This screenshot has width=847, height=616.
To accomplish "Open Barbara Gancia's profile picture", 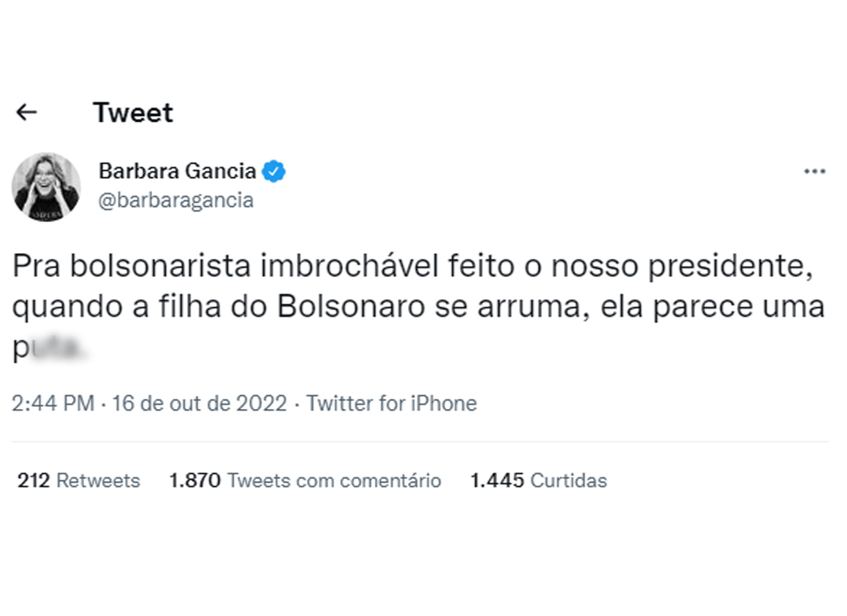I will 46,187.
